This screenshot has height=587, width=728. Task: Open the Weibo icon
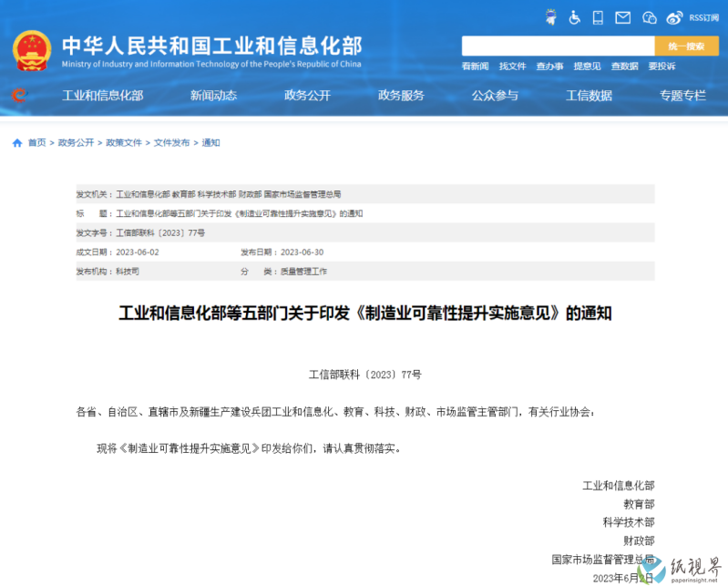coord(674,17)
